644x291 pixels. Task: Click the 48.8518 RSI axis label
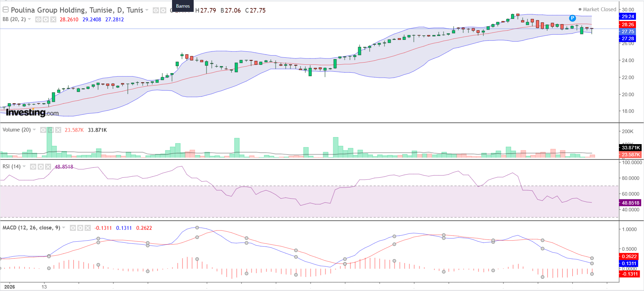[x=630, y=203]
